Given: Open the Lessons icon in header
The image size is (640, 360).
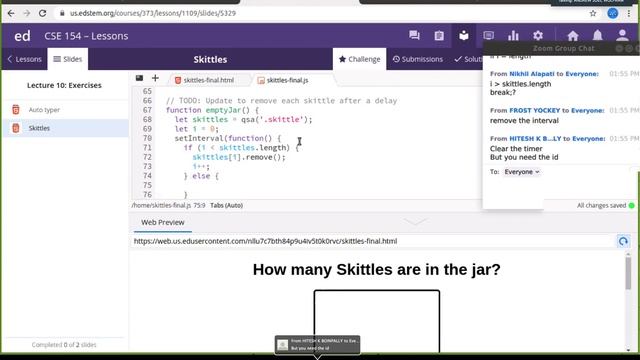Looking at the screenshot, I should (x=464, y=36).
